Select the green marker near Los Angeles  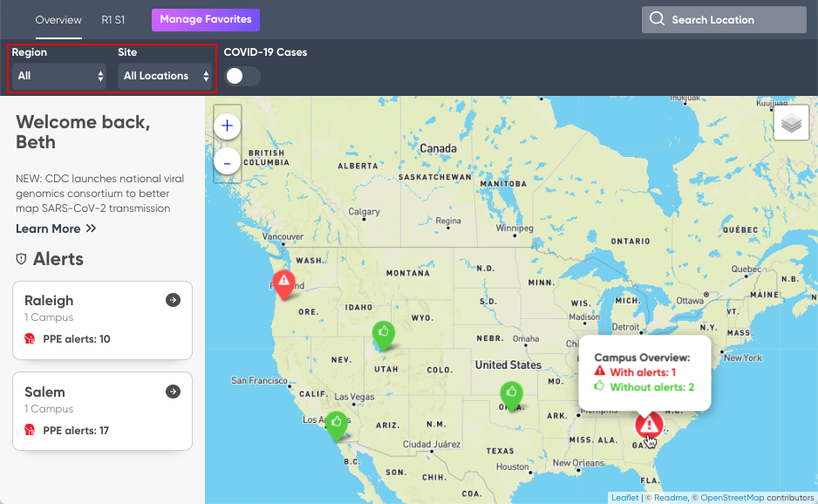[x=337, y=426]
